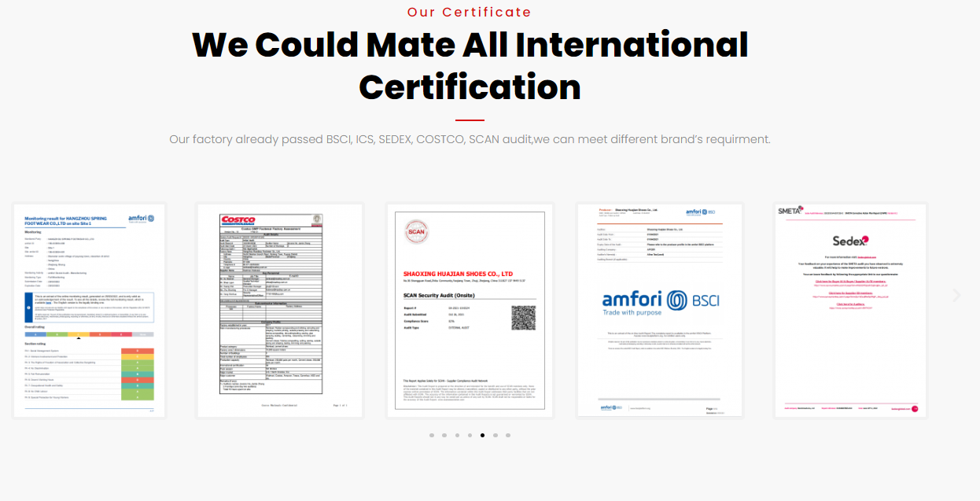Click the red SCAN seal logo

(416, 233)
